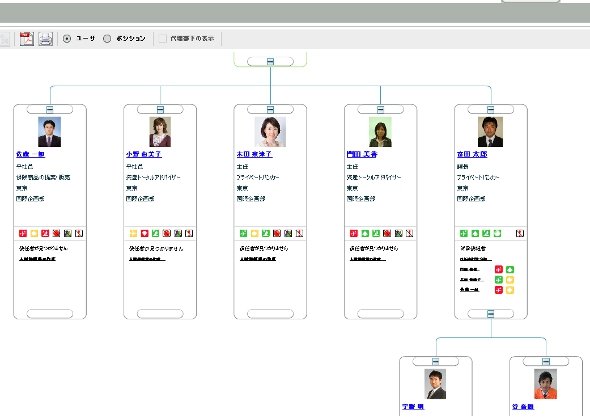590x418 pixels.
Task: Toggle the expander atop 小野 由美子's card
Action: pyautogui.click(x=160, y=109)
